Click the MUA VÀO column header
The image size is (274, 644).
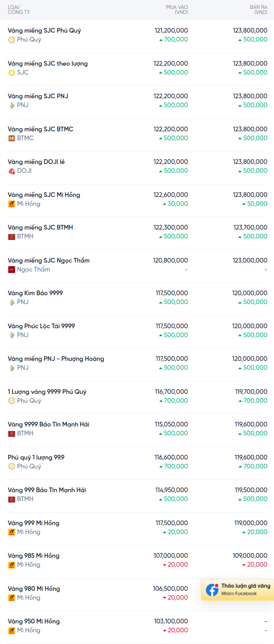(177, 10)
